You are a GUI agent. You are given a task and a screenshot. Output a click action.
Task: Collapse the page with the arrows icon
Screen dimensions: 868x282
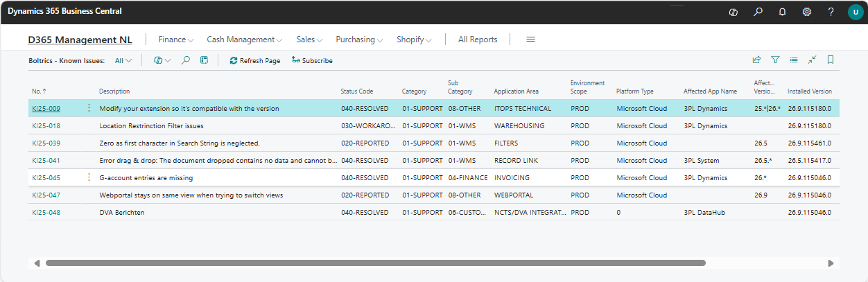pyautogui.click(x=812, y=60)
